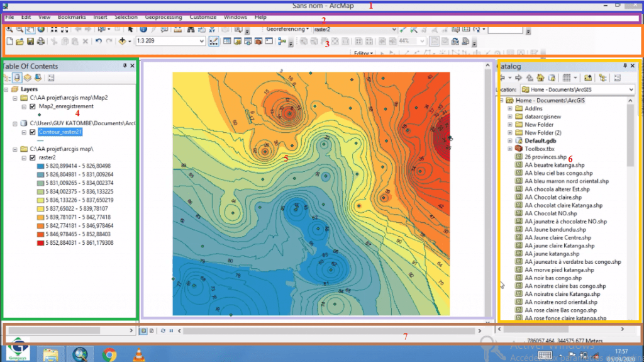Screen dimensions: 644x362
Task: Click the Save map document icon
Action: click(30, 42)
